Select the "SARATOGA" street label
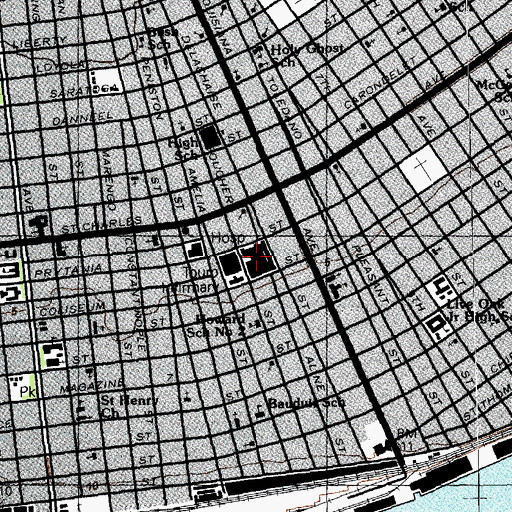The image size is (512, 512). click(x=84, y=91)
